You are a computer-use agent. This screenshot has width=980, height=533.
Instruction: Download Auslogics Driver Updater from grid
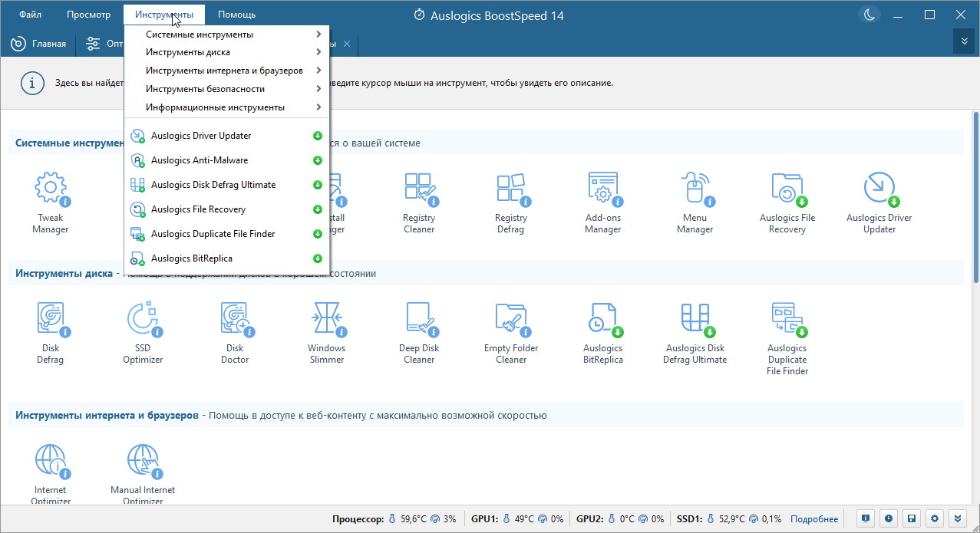pyautogui.click(x=879, y=202)
